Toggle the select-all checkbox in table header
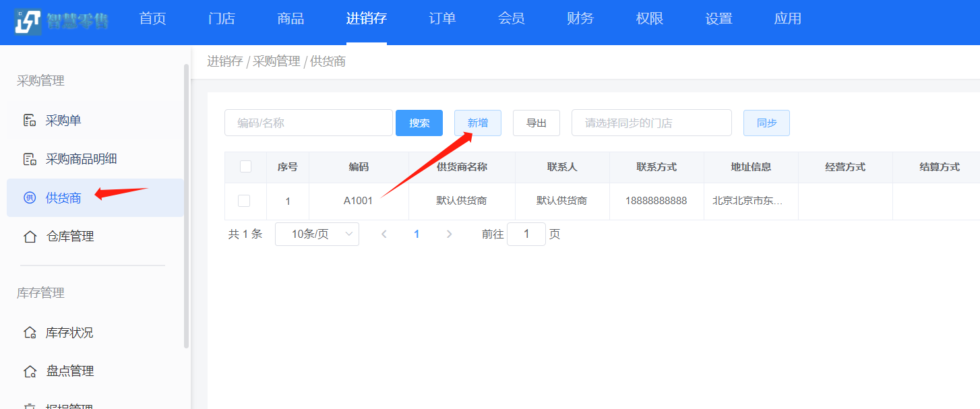The width and height of the screenshot is (980, 409). pos(245,166)
